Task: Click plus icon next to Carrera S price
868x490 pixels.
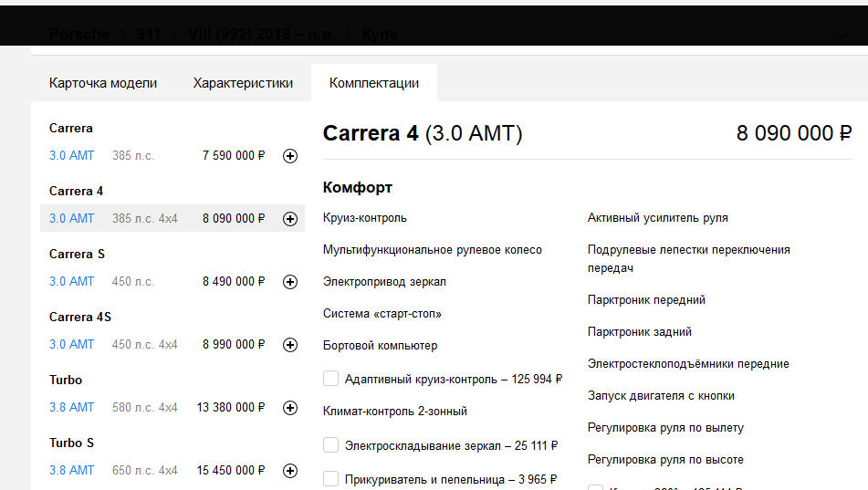Action: (x=290, y=282)
